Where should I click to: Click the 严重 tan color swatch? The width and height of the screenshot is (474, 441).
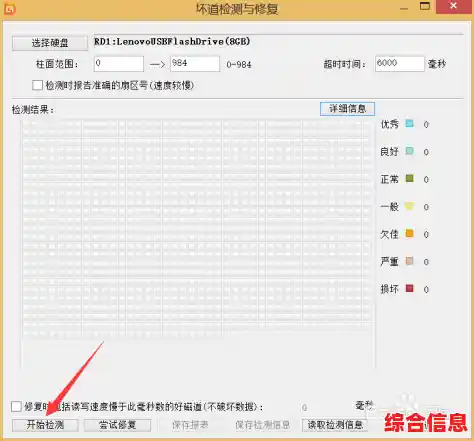[410, 261]
